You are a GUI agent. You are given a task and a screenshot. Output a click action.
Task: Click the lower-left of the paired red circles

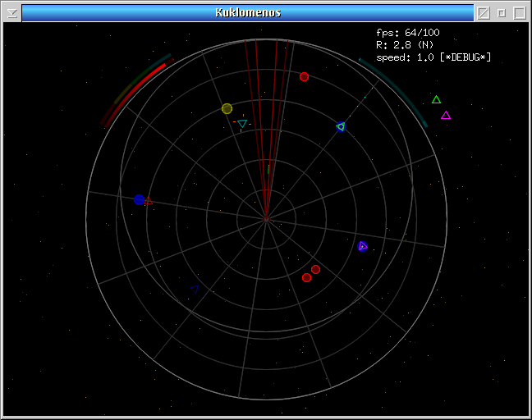pyautogui.click(x=306, y=277)
